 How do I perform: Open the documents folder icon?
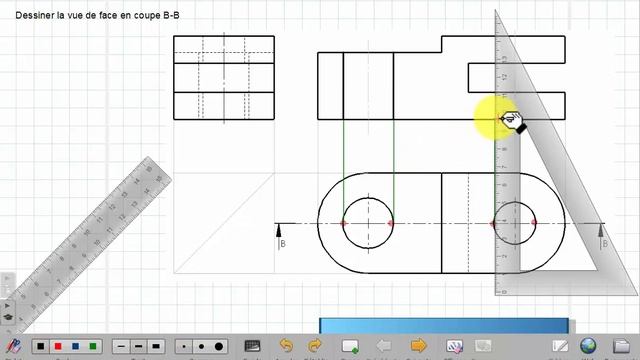621,346
